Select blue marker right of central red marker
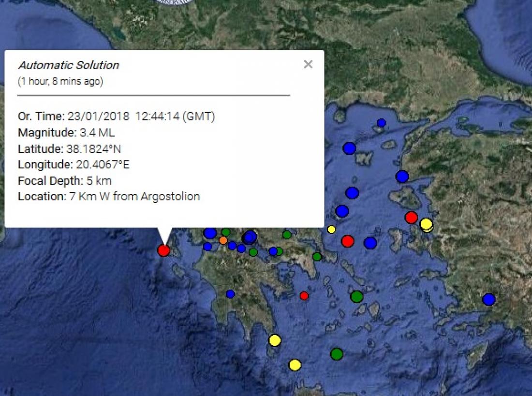 [x=370, y=243]
